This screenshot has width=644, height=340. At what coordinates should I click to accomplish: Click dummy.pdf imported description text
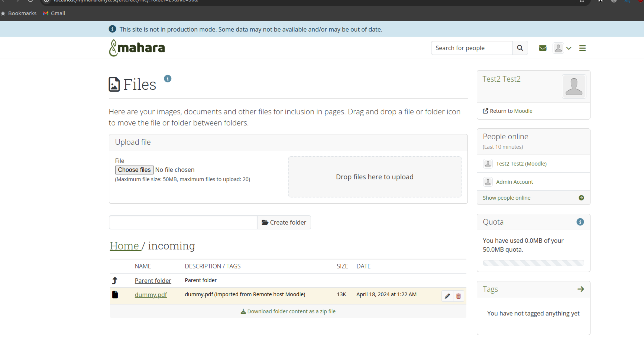click(245, 294)
